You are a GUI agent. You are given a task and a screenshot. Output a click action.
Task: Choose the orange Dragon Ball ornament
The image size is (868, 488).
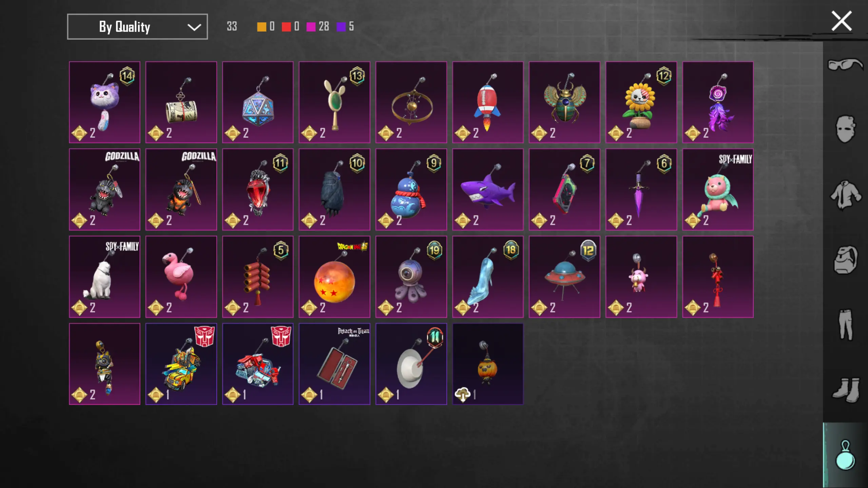pyautogui.click(x=334, y=277)
